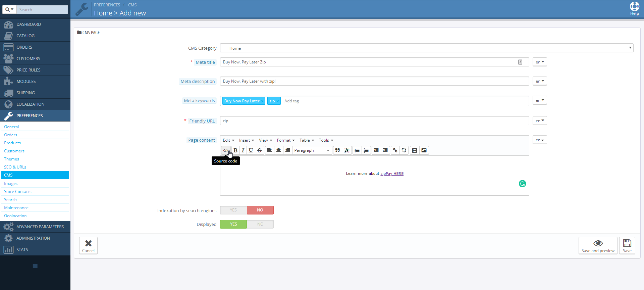Open the editor View menu
The width and height of the screenshot is (644, 290).
point(265,140)
